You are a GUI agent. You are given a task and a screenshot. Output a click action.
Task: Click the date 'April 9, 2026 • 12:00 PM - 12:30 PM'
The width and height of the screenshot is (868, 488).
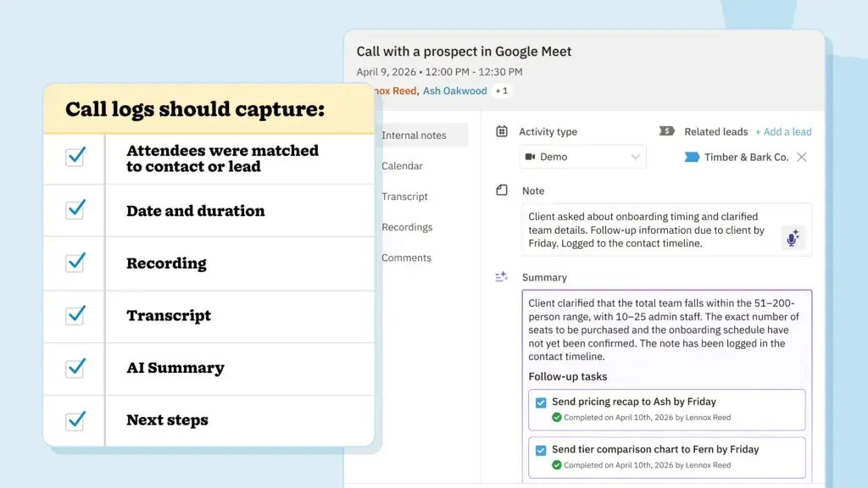[440, 72]
